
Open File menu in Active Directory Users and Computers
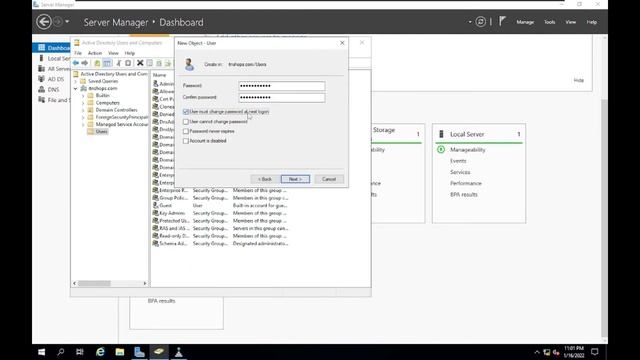[78, 53]
